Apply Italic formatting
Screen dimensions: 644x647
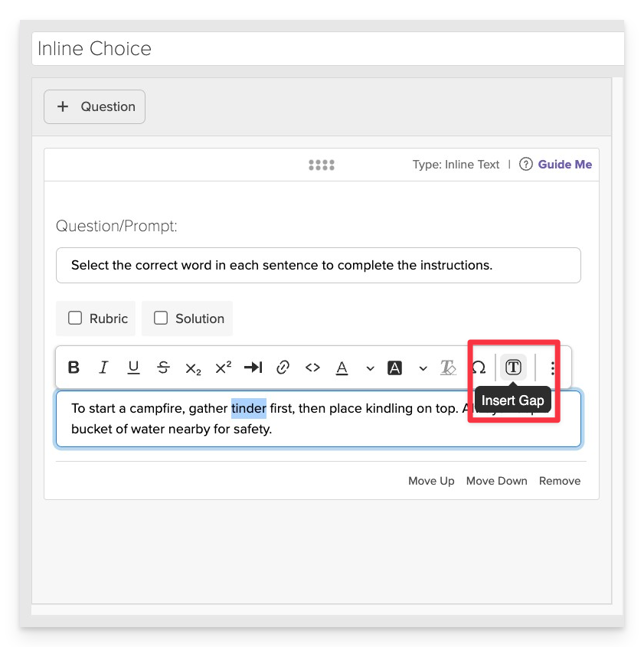pos(103,367)
